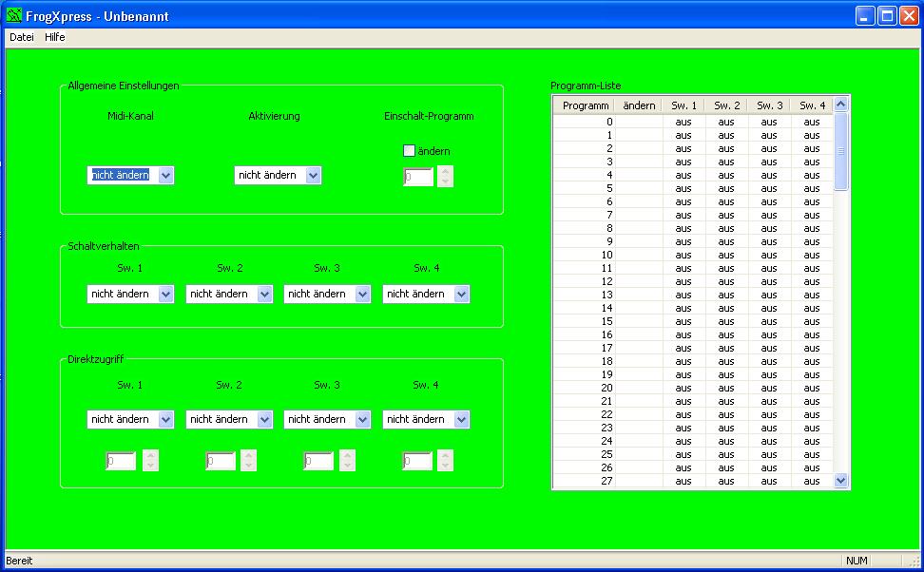Select program row 5 in list
924x572 pixels.
[x=693, y=188]
